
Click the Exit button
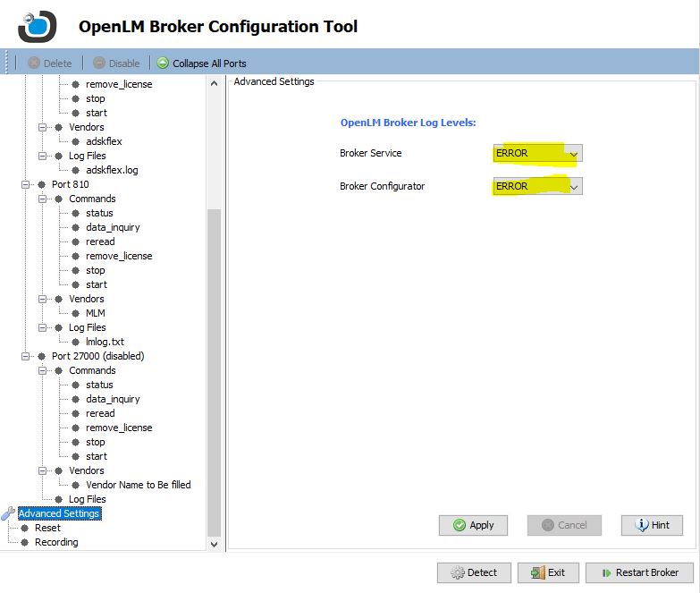tap(548, 572)
